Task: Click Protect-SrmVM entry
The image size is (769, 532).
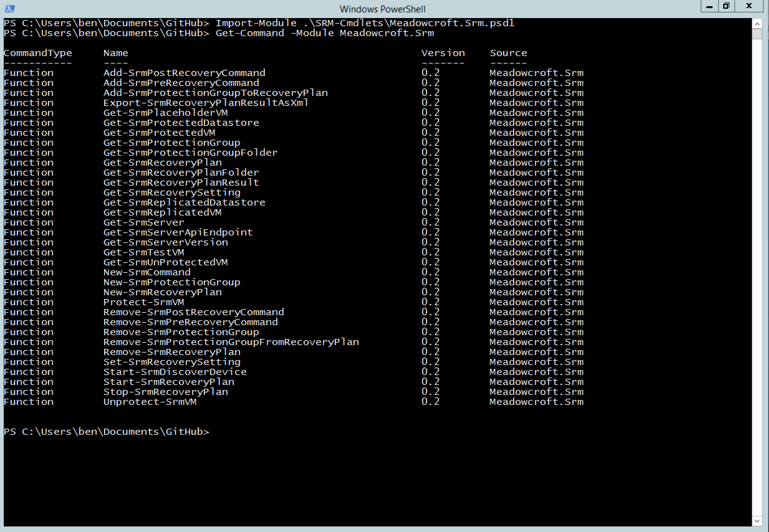Action: tap(144, 302)
